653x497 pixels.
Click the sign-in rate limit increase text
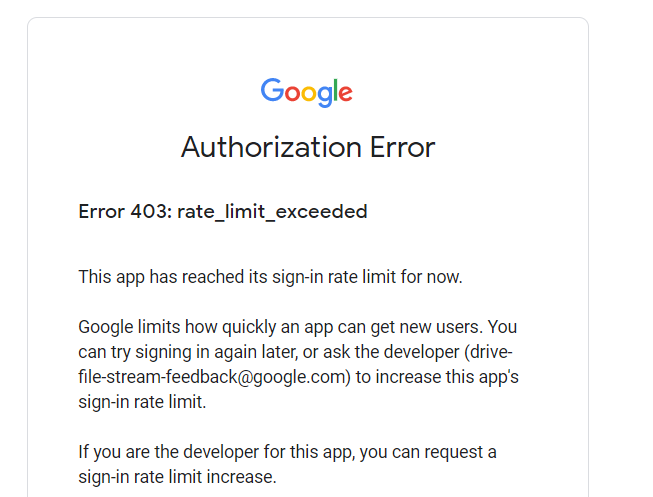pos(177,477)
